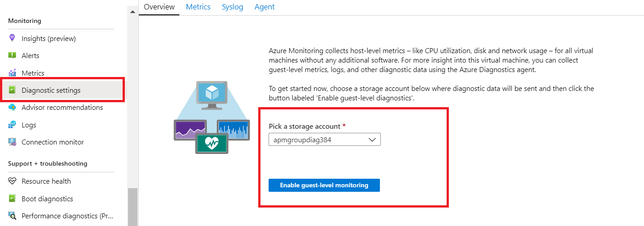The image size is (644, 226).
Task: Switch to the Metrics tab
Action: 198,7
